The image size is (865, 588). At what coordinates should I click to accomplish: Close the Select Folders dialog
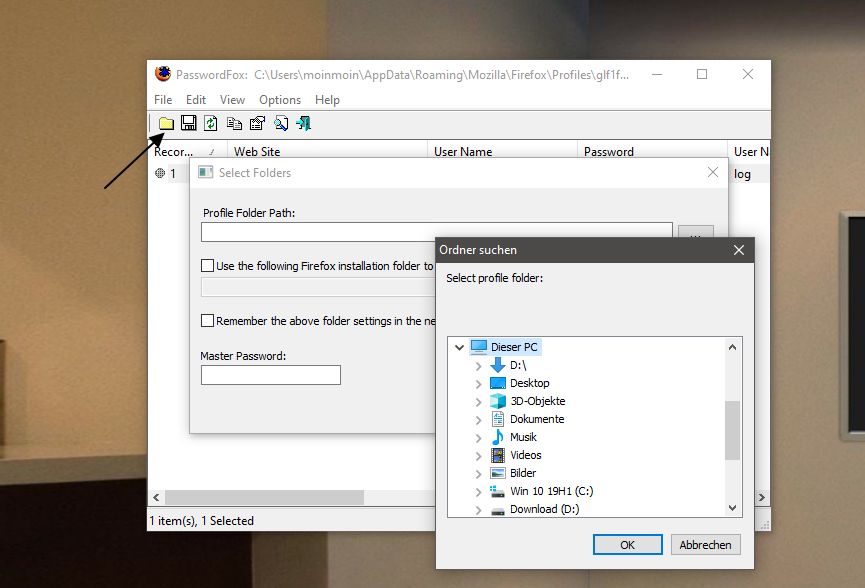tap(713, 172)
